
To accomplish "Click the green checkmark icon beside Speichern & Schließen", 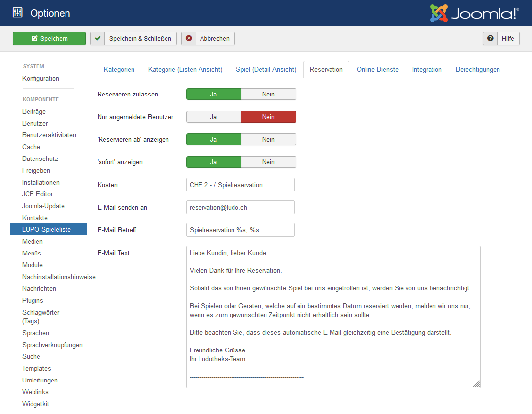I will click(98, 39).
